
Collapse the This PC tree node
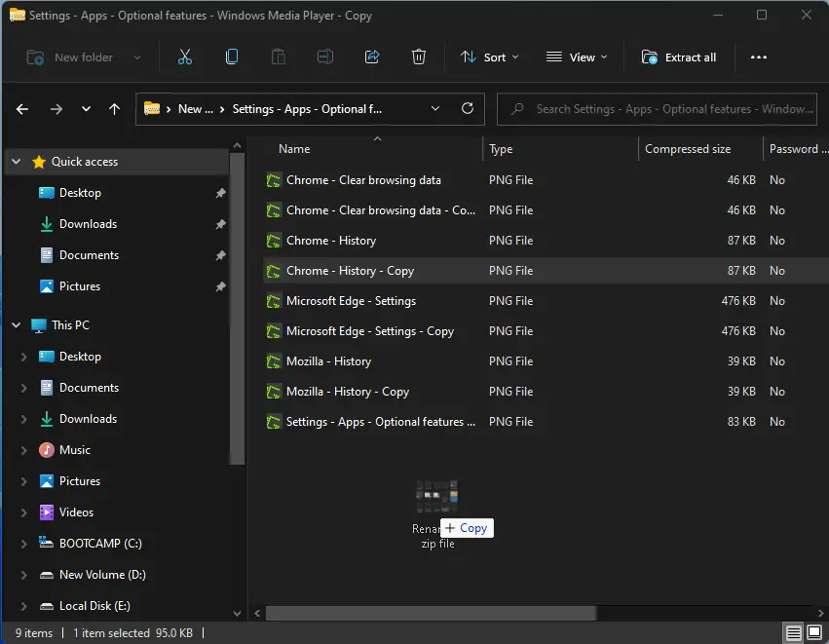click(x=17, y=325)
